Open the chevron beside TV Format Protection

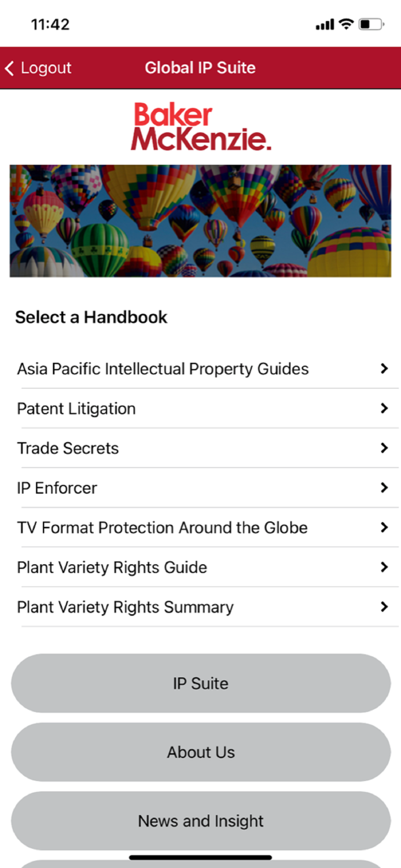coord(385,527)
